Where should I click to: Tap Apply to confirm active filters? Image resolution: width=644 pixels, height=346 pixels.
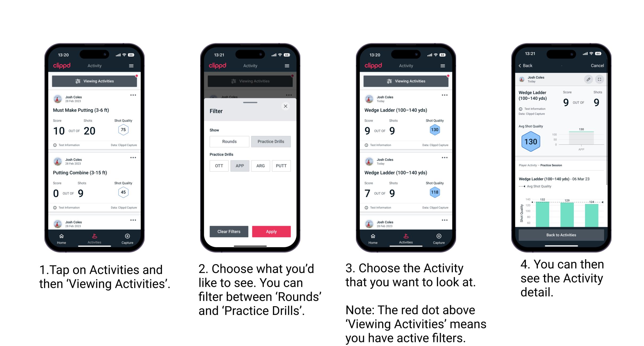271,231
